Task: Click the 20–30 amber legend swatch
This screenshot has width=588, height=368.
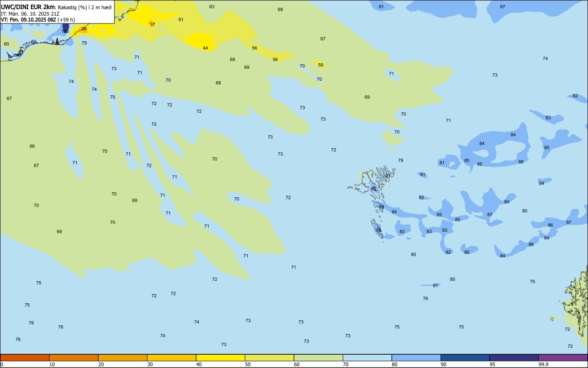Action: coord(123,357)
